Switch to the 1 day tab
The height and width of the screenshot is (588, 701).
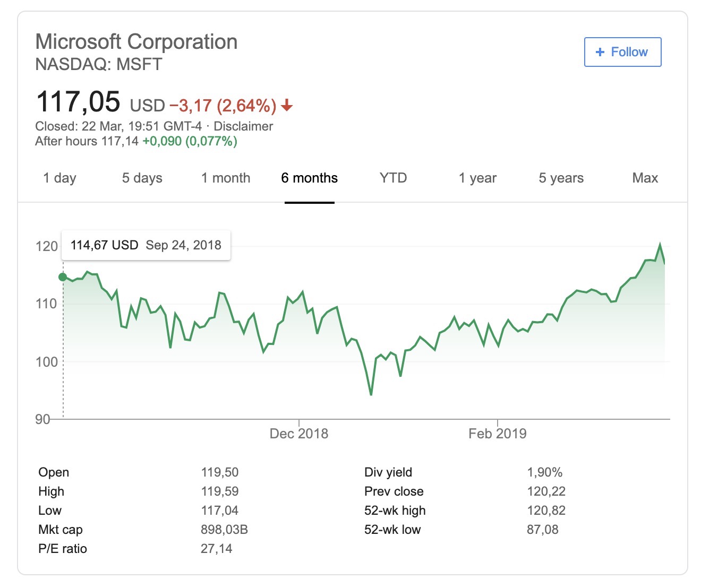[59, 178]
